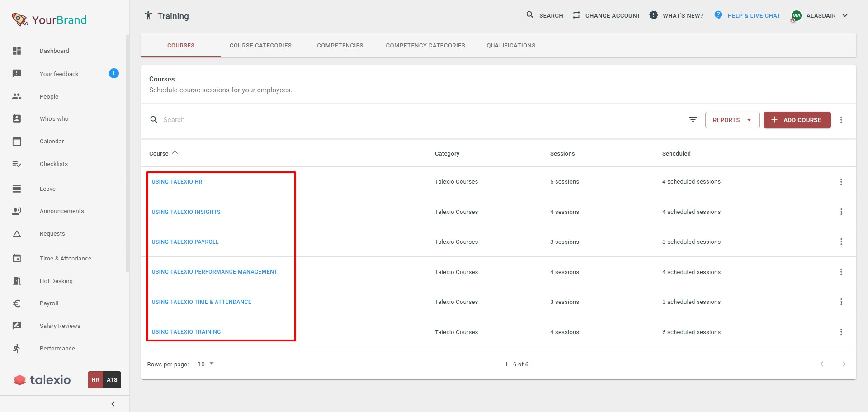Screen dimensions: 868x412
Task: Sort by Course column arrow
Action: [175, 153]
